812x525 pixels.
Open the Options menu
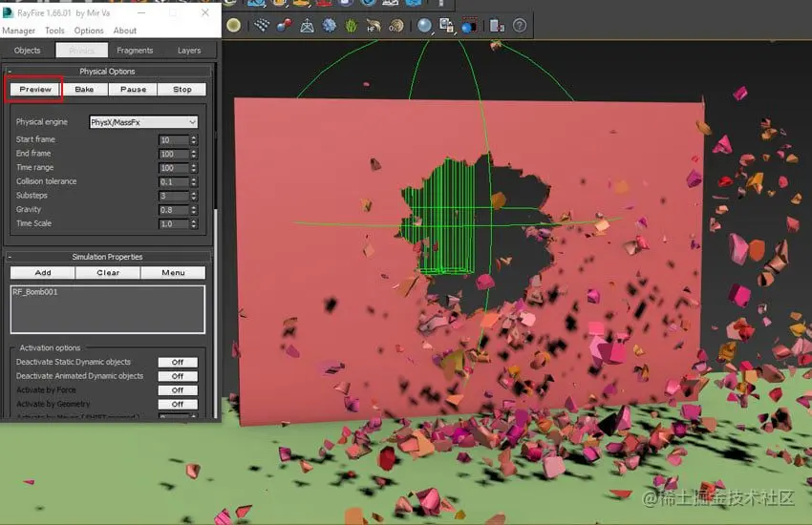tap(89, 31)
